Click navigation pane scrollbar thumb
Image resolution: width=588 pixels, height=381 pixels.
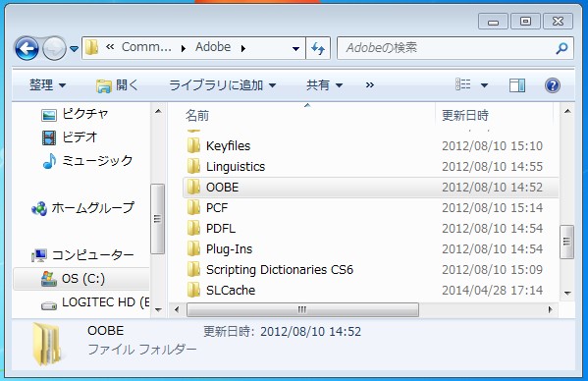157,219
